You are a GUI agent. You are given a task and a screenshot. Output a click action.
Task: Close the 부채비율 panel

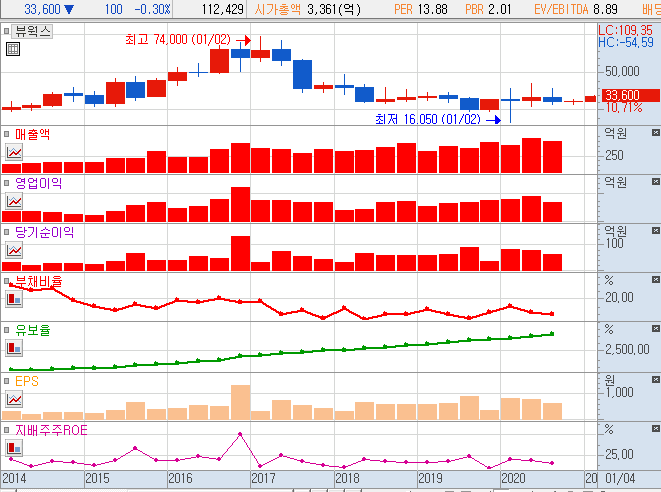pyautogui.click(x=656, y=280)
